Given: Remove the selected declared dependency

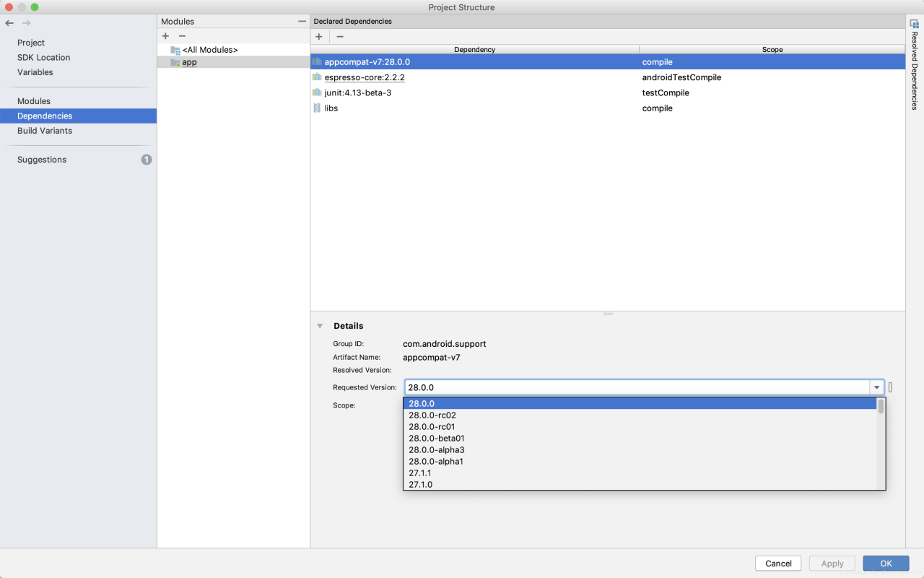Looking at the screenshot, I should [340, 36].
